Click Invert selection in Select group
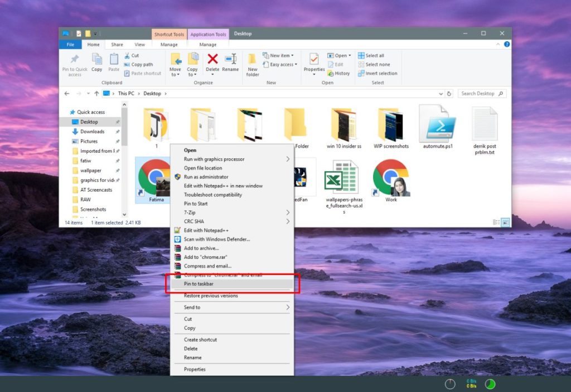 [378, 73]
